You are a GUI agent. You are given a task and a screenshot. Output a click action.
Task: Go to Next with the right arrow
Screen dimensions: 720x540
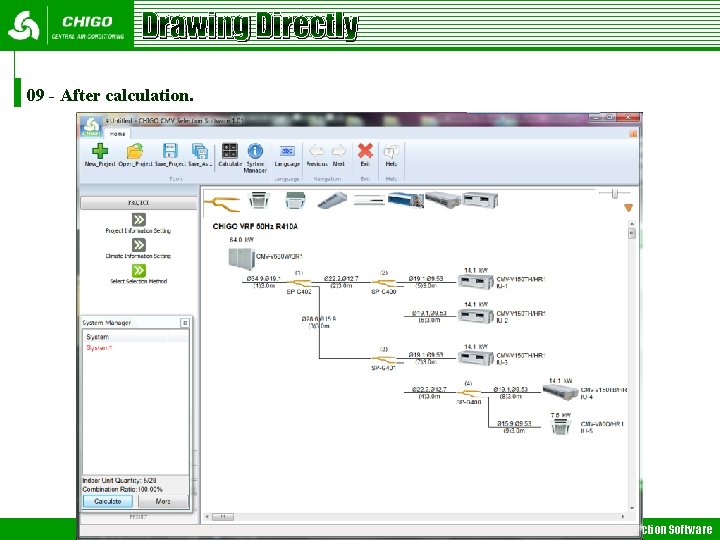339,151
